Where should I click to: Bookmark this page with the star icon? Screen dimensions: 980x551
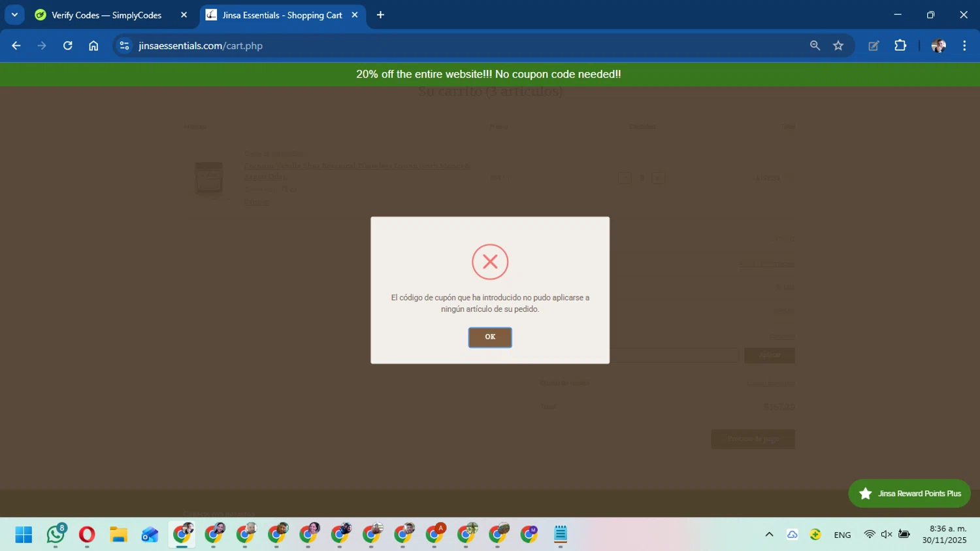[x=838, y=46]
